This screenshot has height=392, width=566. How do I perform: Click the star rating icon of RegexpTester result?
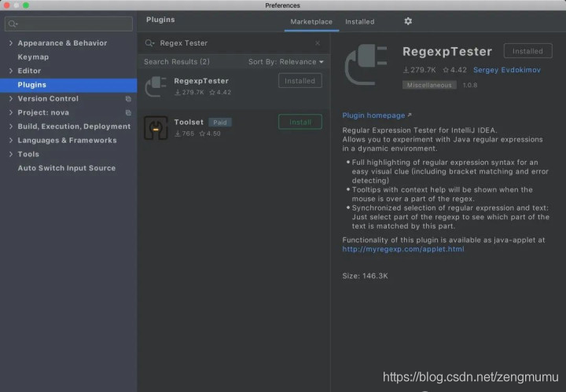click(212, 93)
